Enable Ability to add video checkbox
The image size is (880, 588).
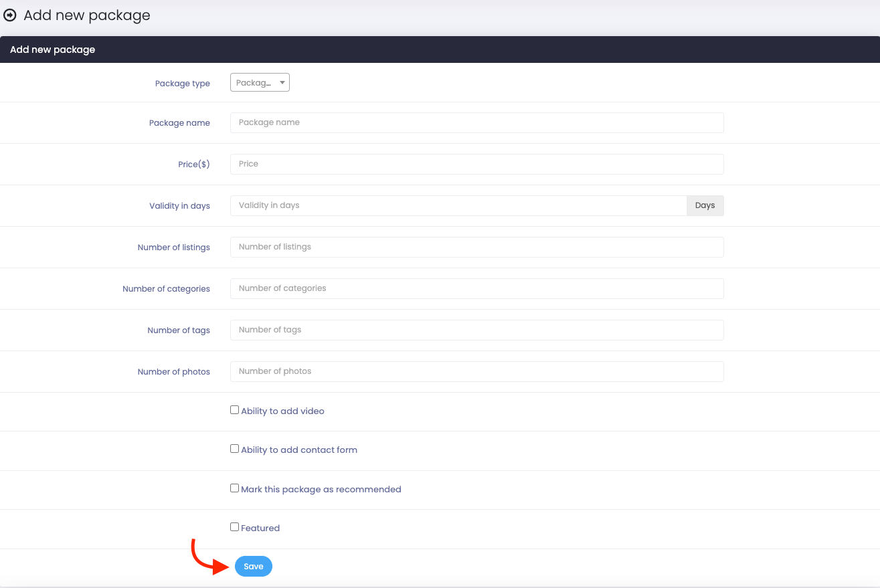[x=234, y=410]
